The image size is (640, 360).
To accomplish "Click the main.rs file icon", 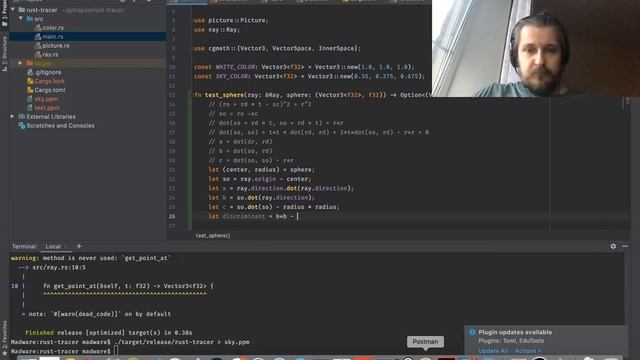I will (38, 37).
